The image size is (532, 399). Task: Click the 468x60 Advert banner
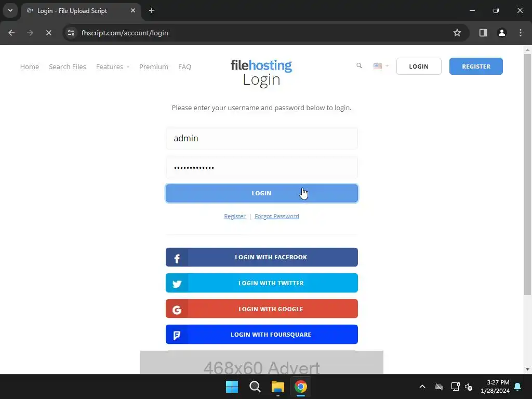(262, 362)
